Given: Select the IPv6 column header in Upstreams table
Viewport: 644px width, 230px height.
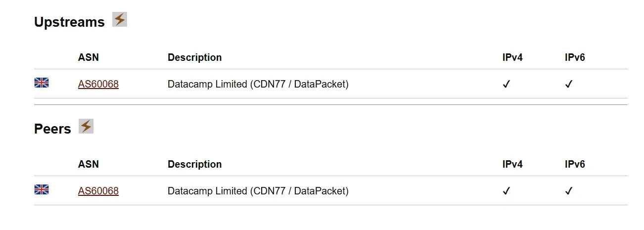Looking at the screenshot, I should [575, 57].
